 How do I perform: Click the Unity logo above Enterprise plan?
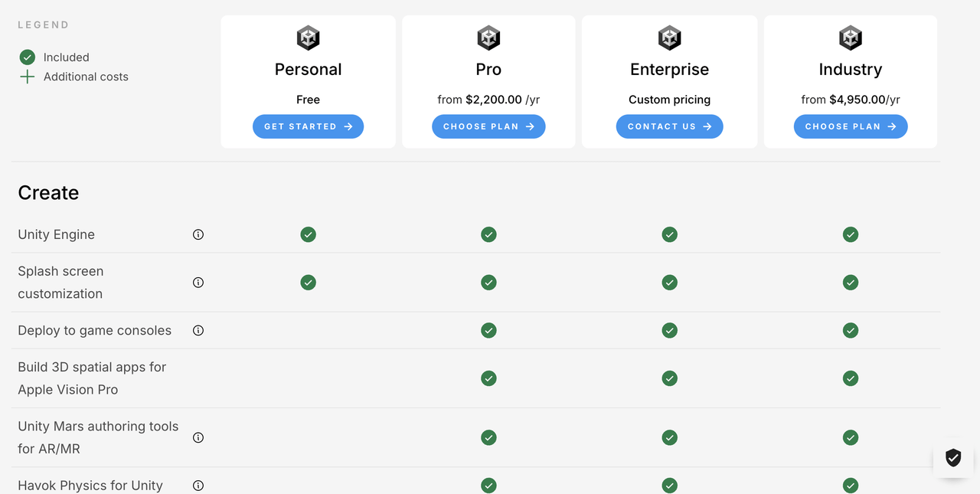click(669, 38)
